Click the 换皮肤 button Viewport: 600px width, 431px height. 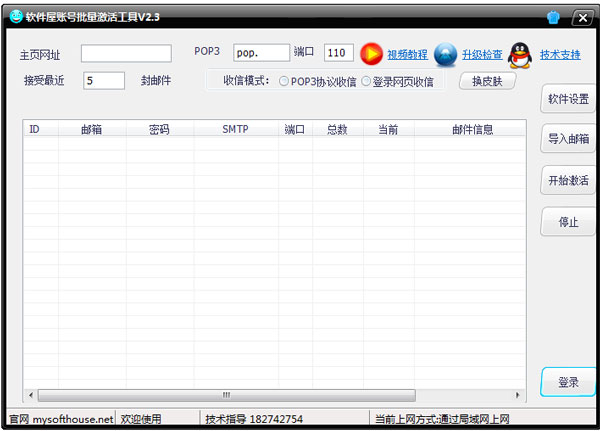(x=487, y=82)
